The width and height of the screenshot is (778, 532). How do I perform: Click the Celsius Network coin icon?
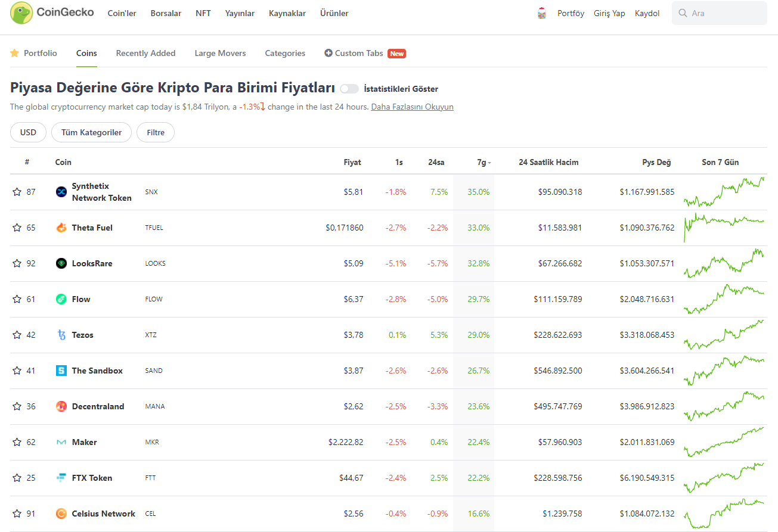61,514
